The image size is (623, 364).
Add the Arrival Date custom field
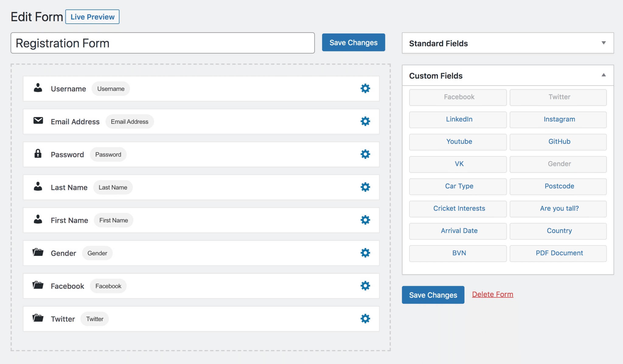click(x=458, y=231)
